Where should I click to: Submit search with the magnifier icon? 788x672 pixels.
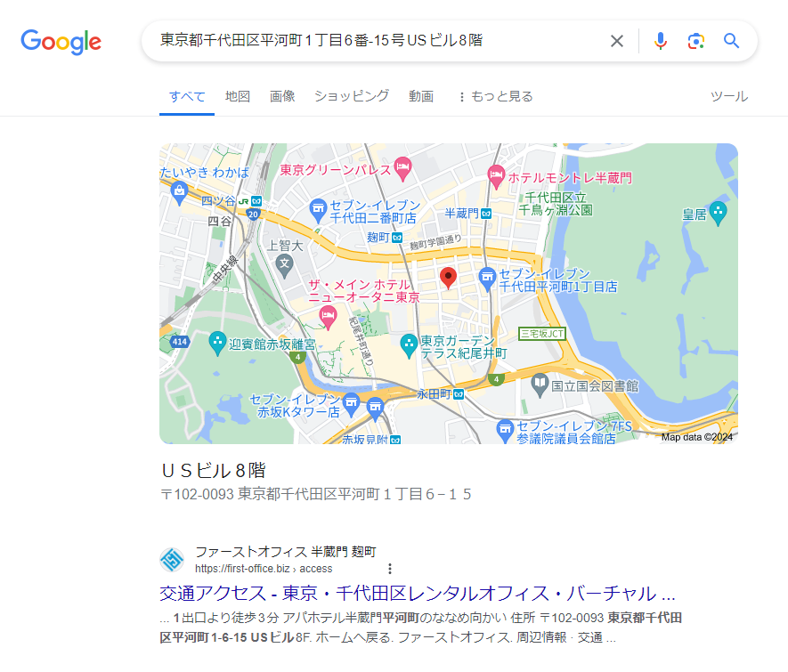pyautogui.click(x=731, y=41)
